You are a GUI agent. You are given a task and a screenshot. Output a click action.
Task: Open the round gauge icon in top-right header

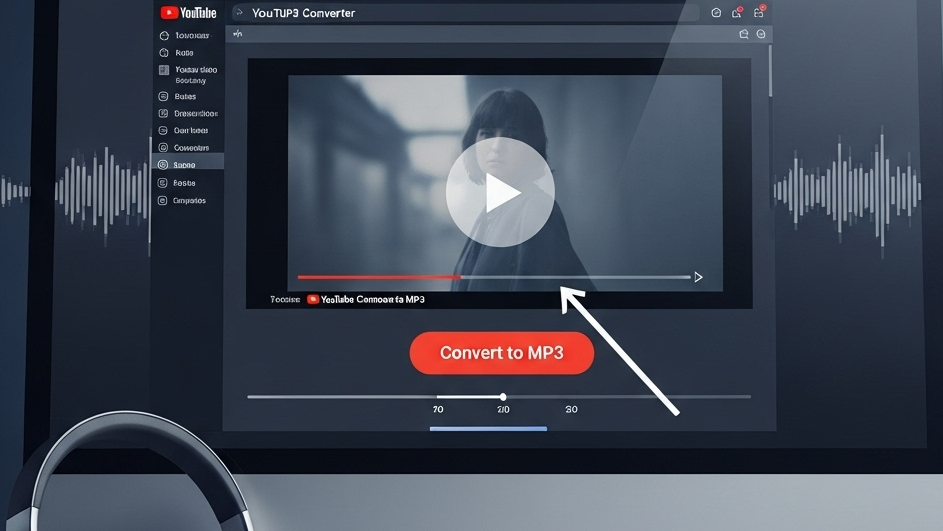716,13
